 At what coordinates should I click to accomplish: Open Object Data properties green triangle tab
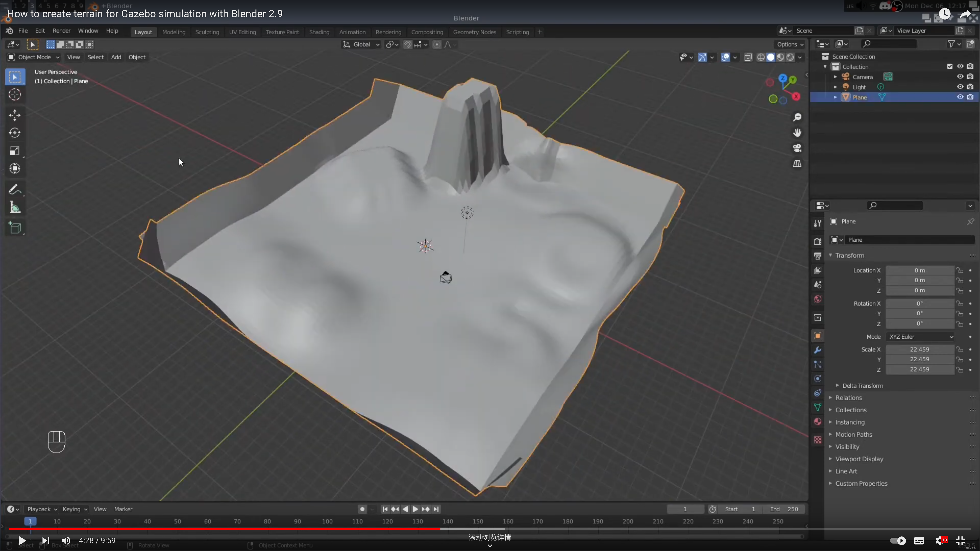[817, 407]
